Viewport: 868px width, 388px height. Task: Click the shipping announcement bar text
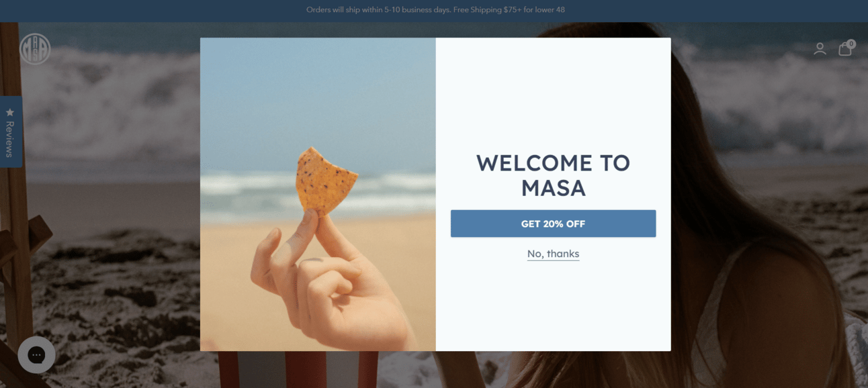[435, 10]
